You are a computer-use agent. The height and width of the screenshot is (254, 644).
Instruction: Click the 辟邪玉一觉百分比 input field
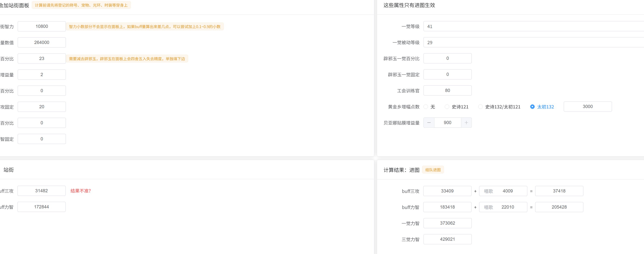447,58
